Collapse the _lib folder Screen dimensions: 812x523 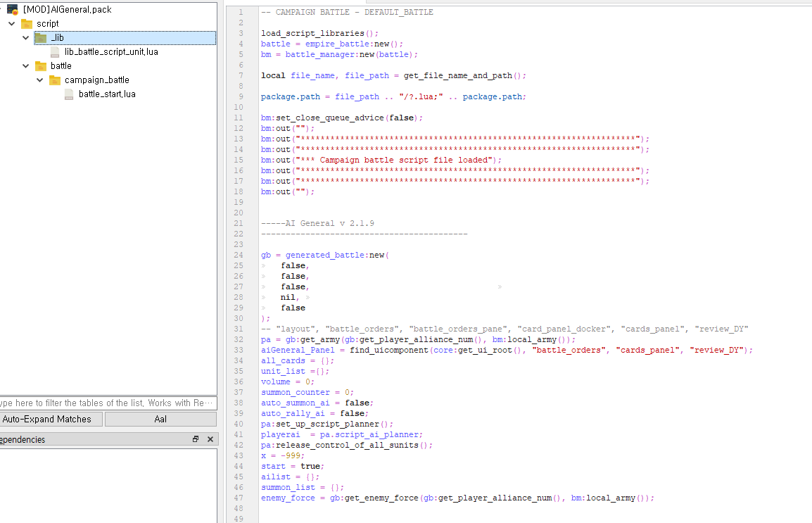[26, 38]
